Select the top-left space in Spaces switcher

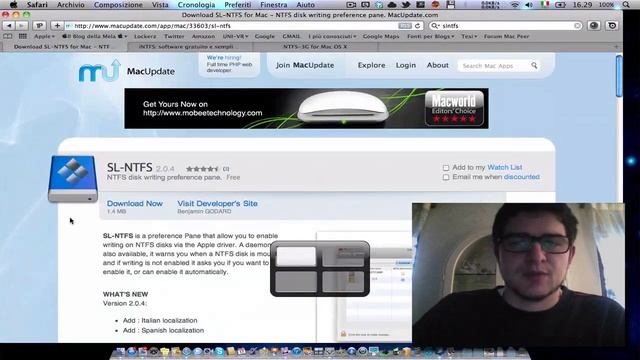tap(296, 256)
